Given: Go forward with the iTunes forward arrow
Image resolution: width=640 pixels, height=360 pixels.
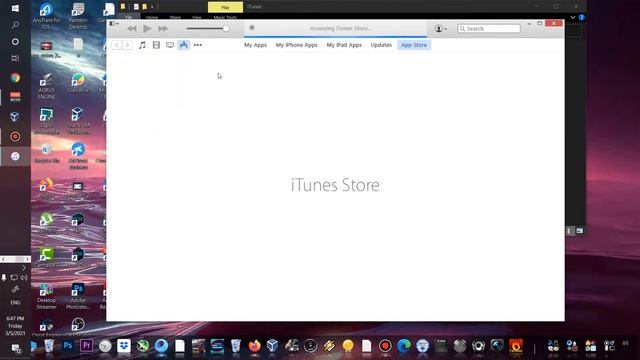Looking at the screenshot, I should (127, 45).
